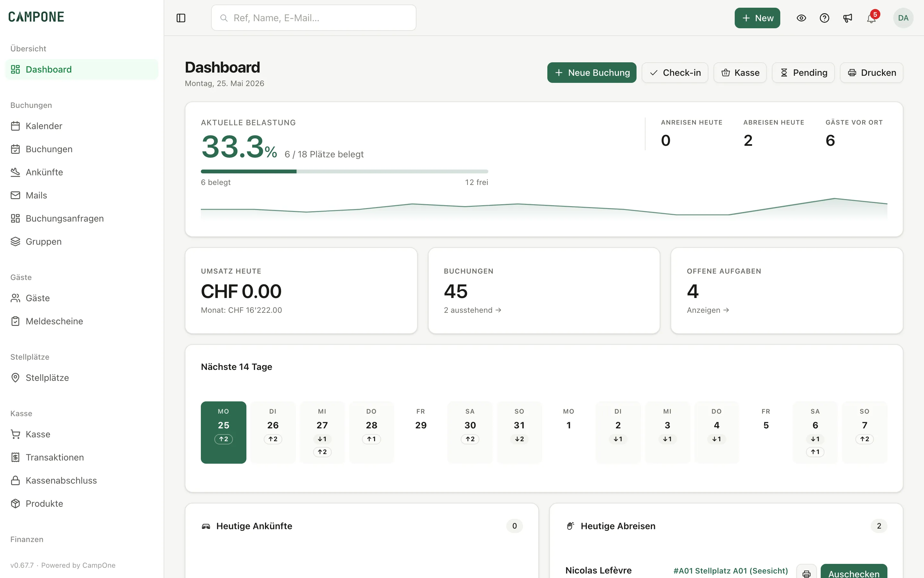Screen dimensions: 924x578
Task: Open Kalender in the sidebar
Action: point(82,126)
